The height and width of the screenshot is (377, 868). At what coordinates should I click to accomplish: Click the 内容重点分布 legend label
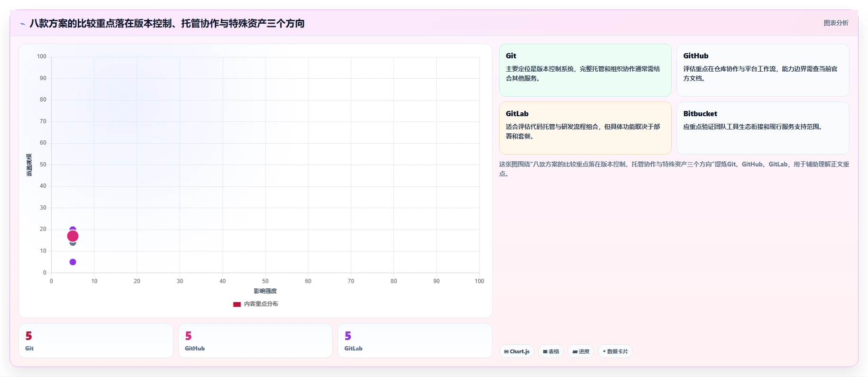point(261,304)
